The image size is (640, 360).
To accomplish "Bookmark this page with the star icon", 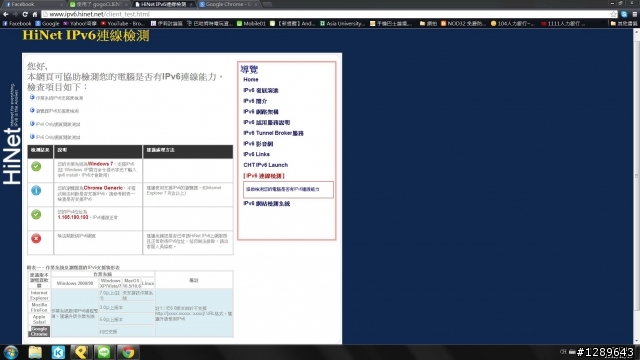I will tap(613, 14).
